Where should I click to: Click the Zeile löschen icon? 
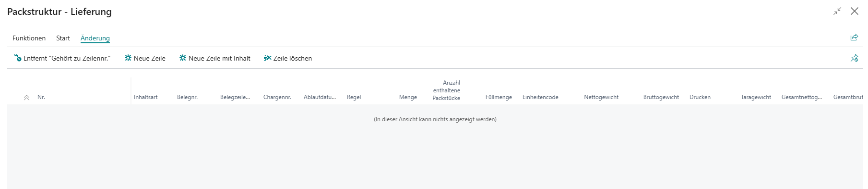pyautogui.click(x=267, y=58)
